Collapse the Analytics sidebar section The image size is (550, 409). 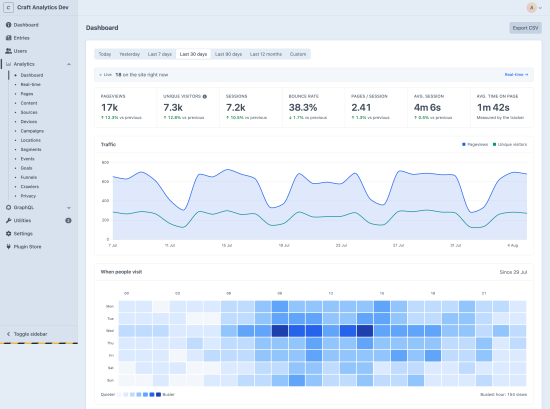(x=69, y=64)
